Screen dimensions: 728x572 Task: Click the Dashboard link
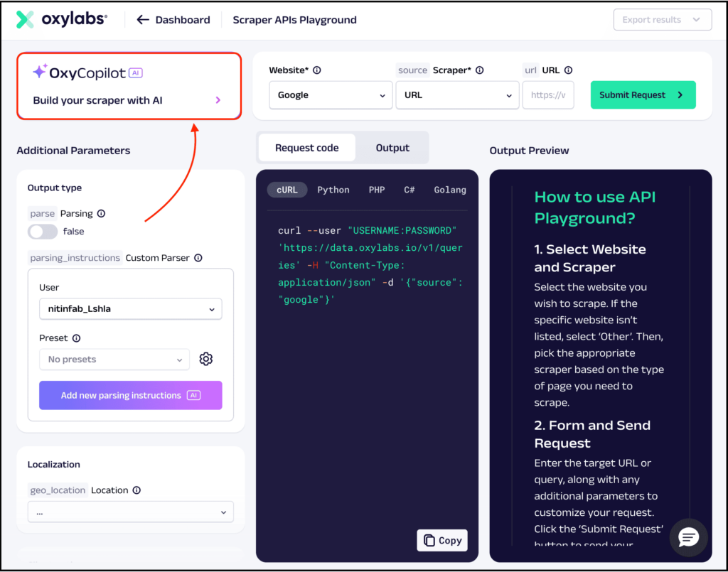pyautogui.click(x=183, y=20)
